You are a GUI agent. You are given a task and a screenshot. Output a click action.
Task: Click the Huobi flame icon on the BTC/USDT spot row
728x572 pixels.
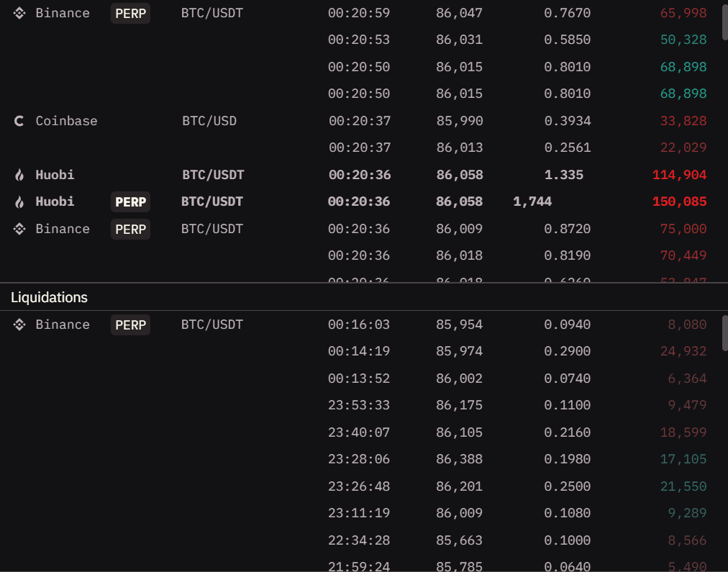[18, 174]
